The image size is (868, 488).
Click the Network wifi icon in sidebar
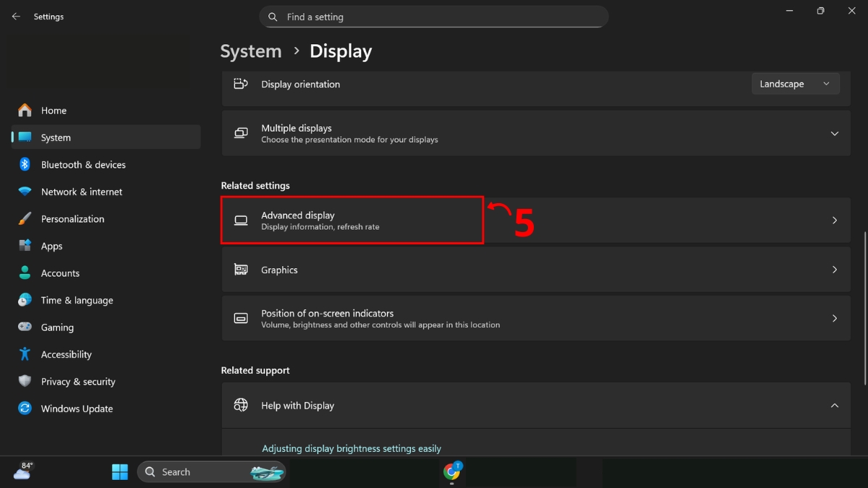point(25,192)
